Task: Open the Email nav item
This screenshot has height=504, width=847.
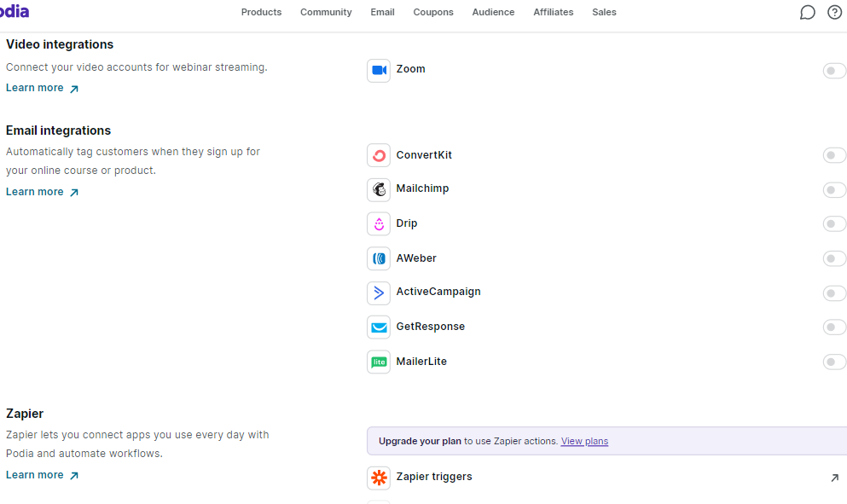Action: 382,12
